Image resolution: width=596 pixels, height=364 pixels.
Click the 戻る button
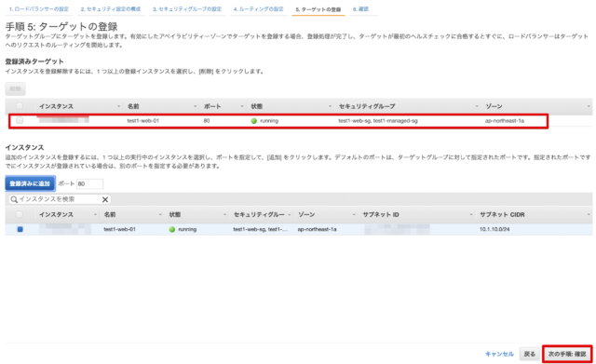coord(530,354)
